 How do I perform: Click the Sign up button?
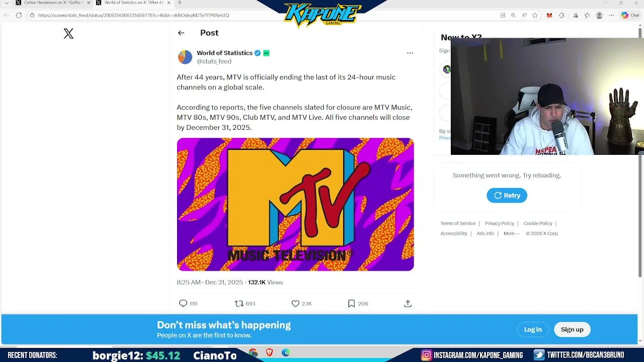point(572,329)
